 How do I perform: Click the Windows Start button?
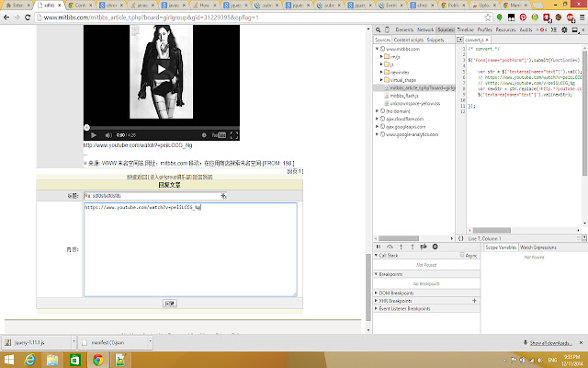8,360
